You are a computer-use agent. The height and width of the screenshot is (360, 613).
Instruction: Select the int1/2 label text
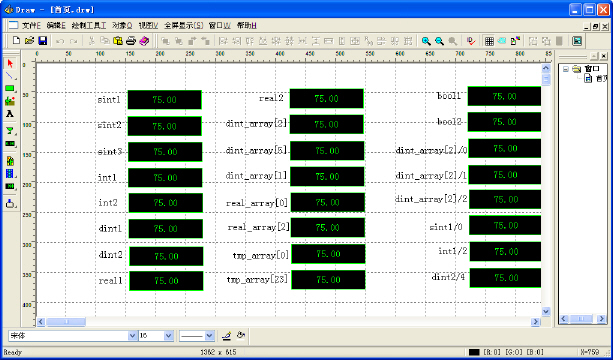click(x=453, y=251)
